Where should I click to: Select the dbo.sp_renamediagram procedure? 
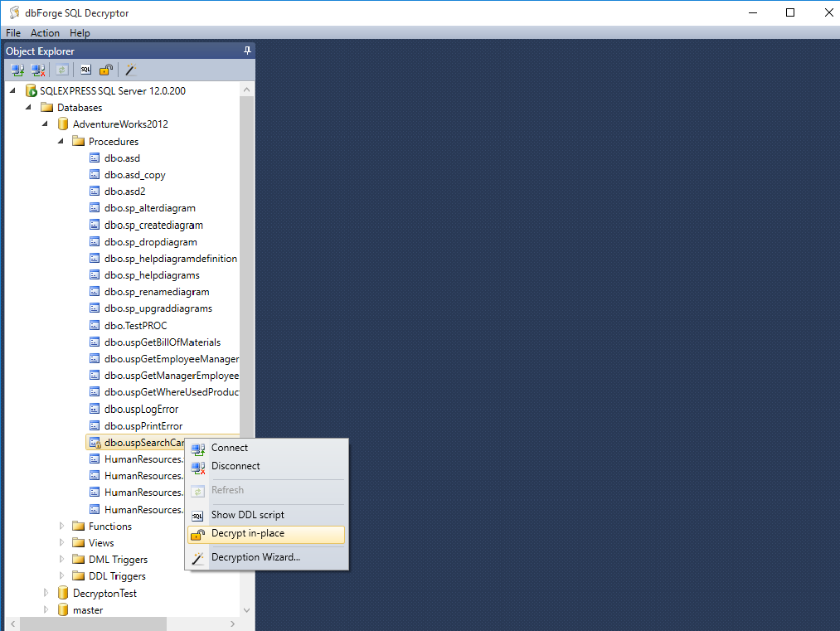click(x=157, y=292)
